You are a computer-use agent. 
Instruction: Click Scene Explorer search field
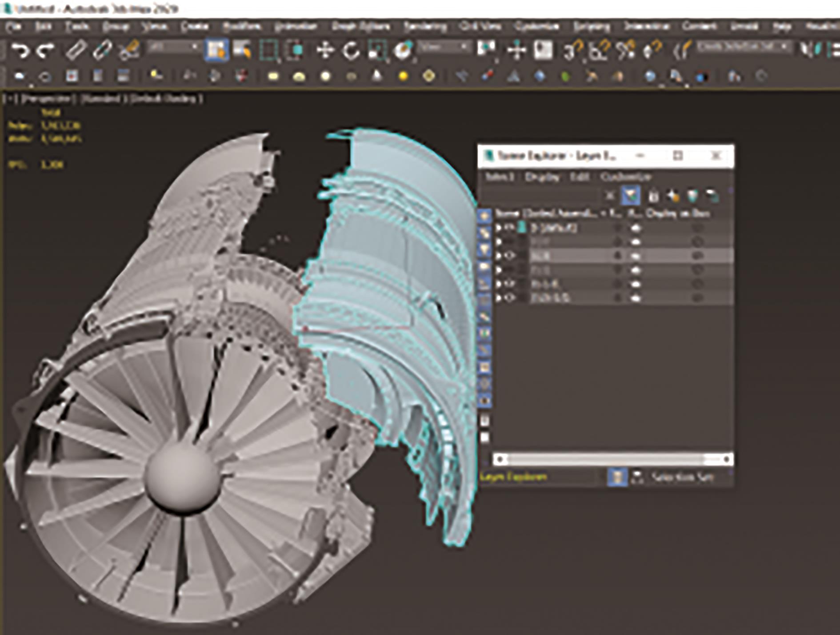click(540, 195)
